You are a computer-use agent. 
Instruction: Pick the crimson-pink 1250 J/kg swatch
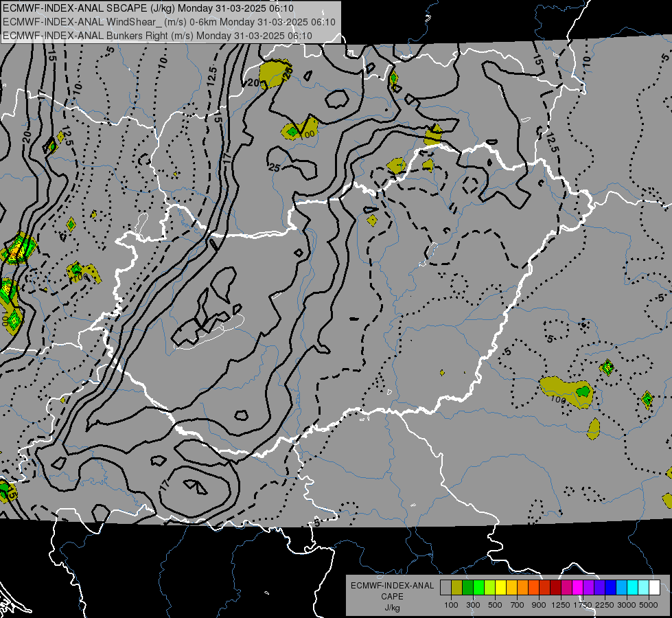pos(566,587)
